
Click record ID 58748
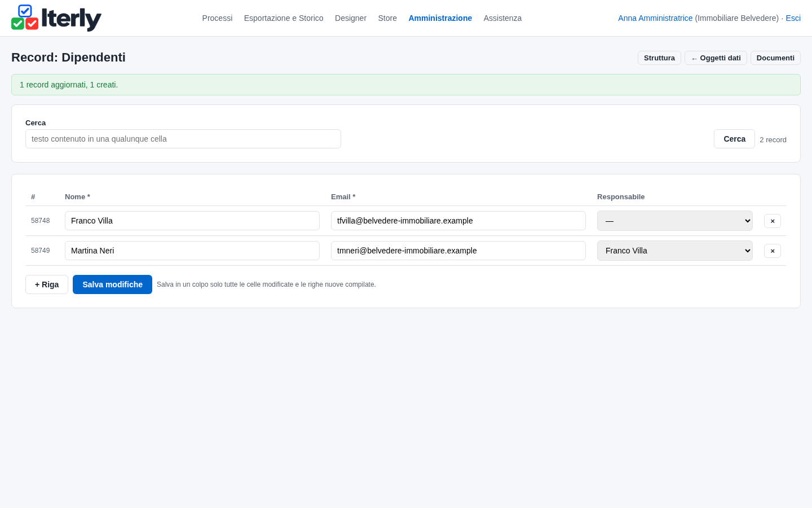click(40, 221)
